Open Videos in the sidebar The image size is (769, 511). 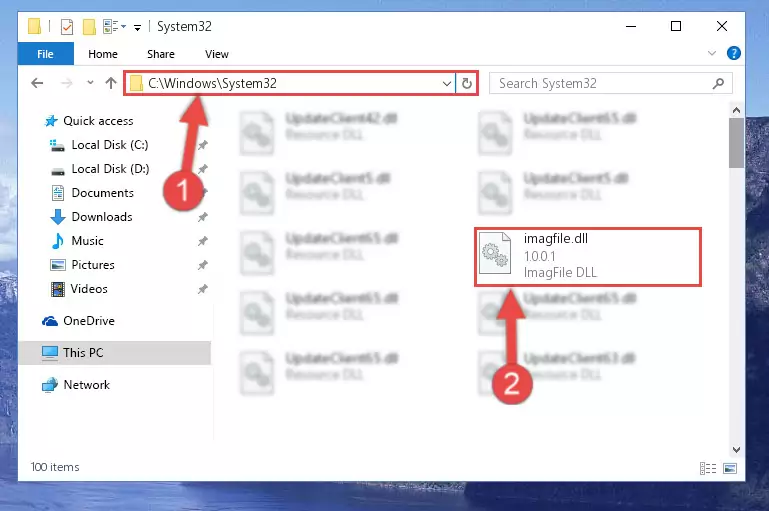[x=79, y=289]
